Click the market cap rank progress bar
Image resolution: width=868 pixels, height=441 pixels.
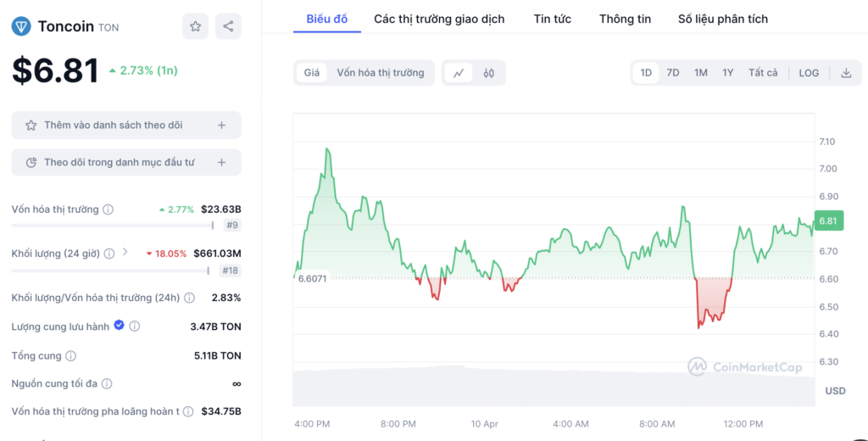[x=113, y=226]
